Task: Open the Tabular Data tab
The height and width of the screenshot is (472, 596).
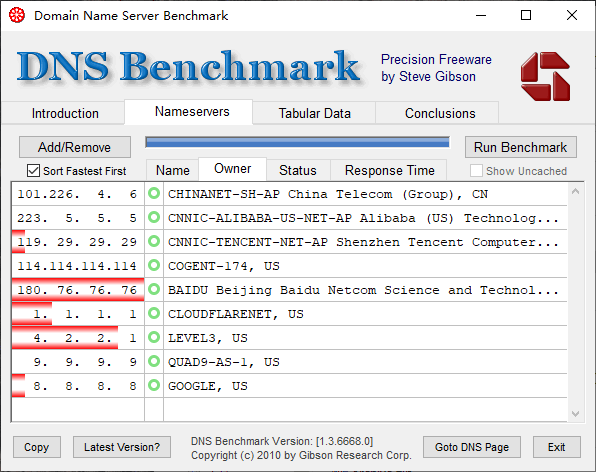Action: click(x=314, y=113)
